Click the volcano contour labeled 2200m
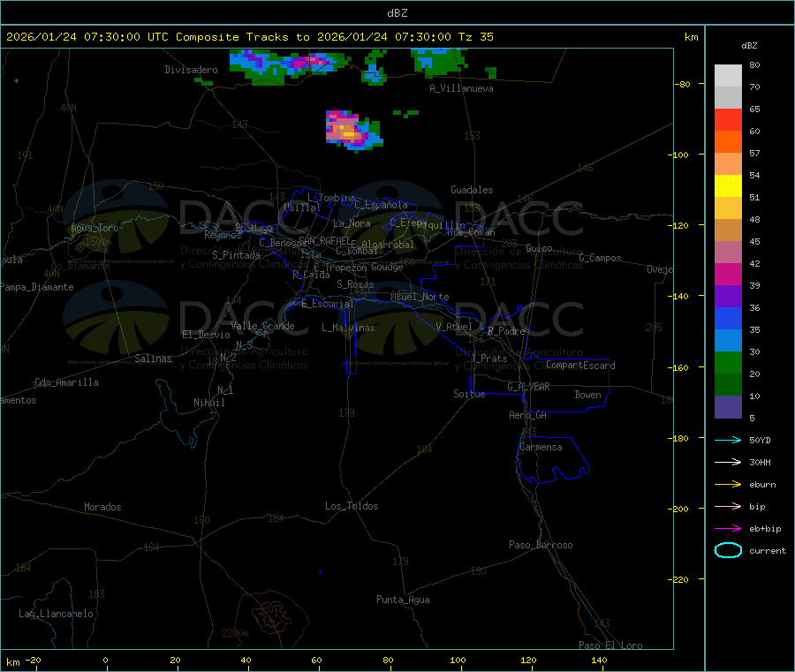Screen dimensions: 795x672 274,618
